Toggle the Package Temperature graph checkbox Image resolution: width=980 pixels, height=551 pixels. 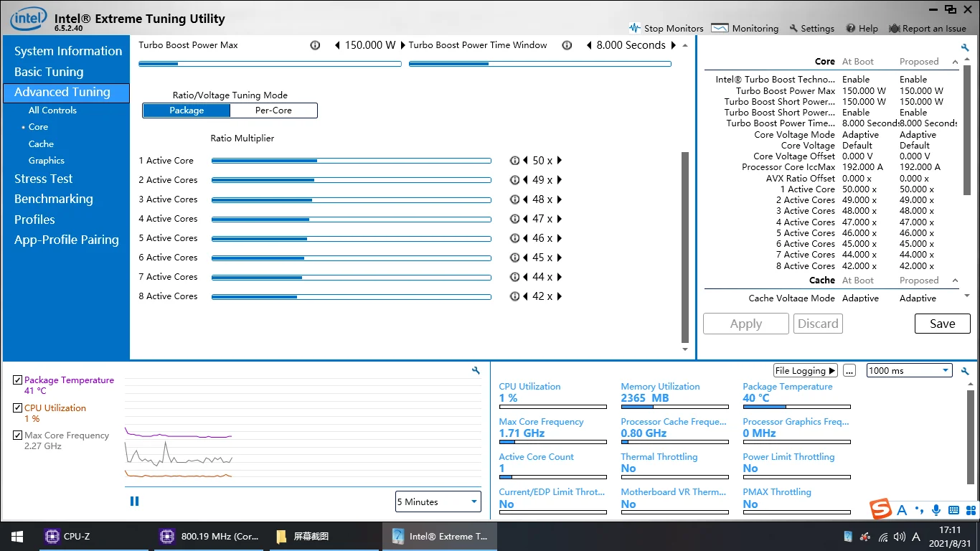point(18,380)
